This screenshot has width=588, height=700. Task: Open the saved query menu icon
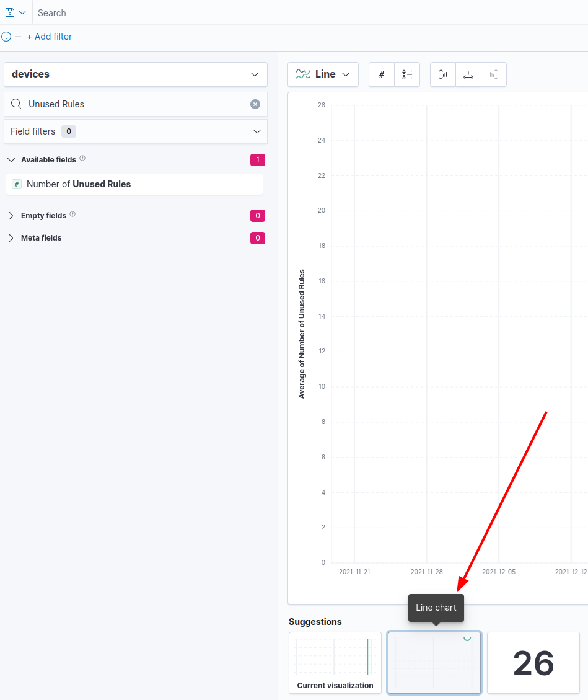(x=15, y=12)
